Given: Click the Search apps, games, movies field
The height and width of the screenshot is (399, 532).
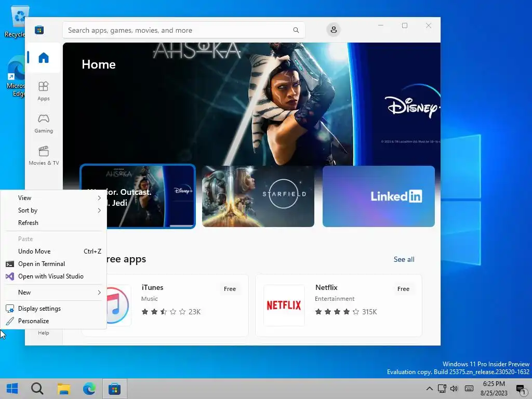Looking at the screenshot, I should coord(183,30).
